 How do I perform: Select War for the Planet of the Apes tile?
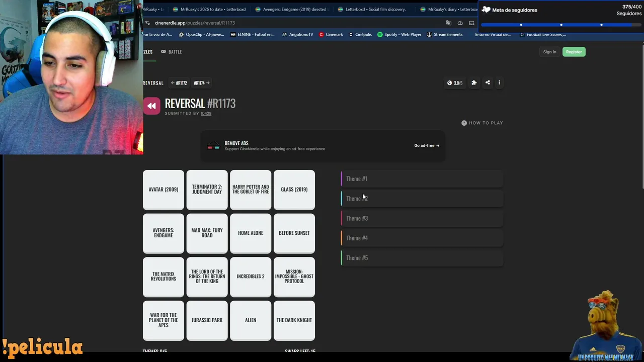[164, 320]
